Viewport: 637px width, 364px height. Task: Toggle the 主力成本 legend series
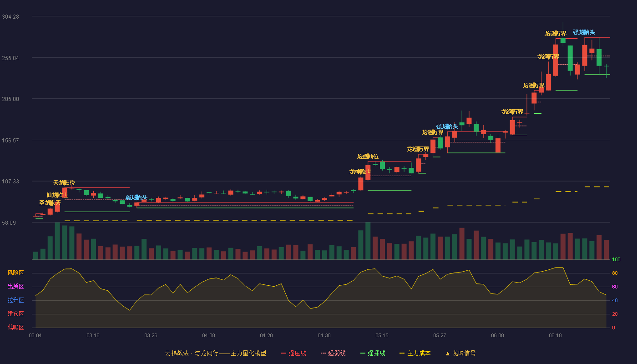415,353
